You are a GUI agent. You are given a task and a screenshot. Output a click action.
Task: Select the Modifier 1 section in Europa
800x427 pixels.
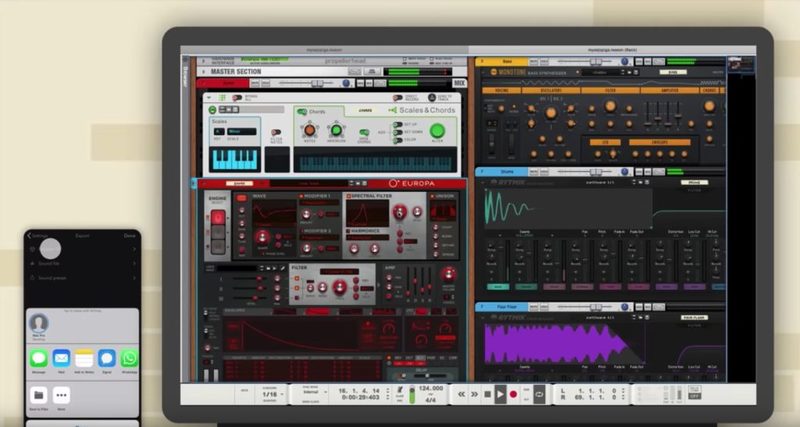coord(319,196)
